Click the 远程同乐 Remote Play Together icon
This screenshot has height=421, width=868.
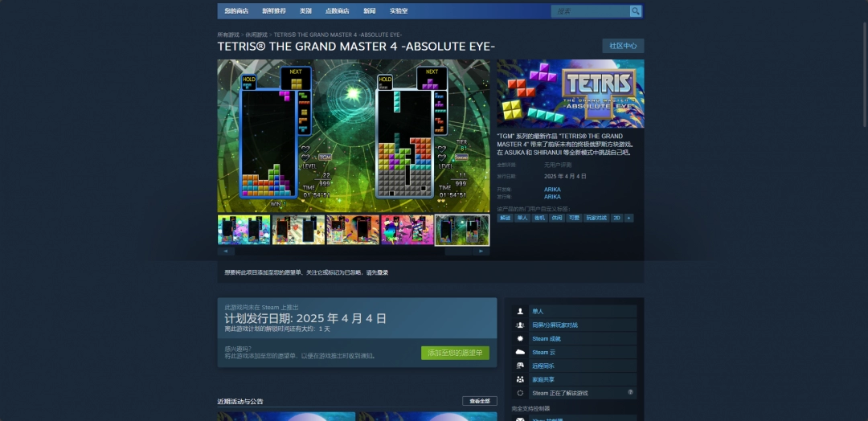[x=521, y=366]
